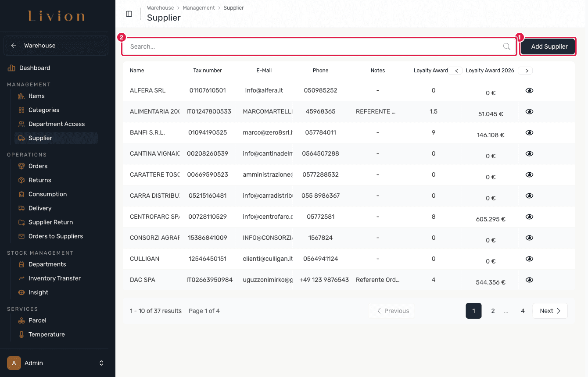Open eye icon for CONSORZI AGRARI row
Viewport: 588px width, 377px height.
click(x=529, y=238)
